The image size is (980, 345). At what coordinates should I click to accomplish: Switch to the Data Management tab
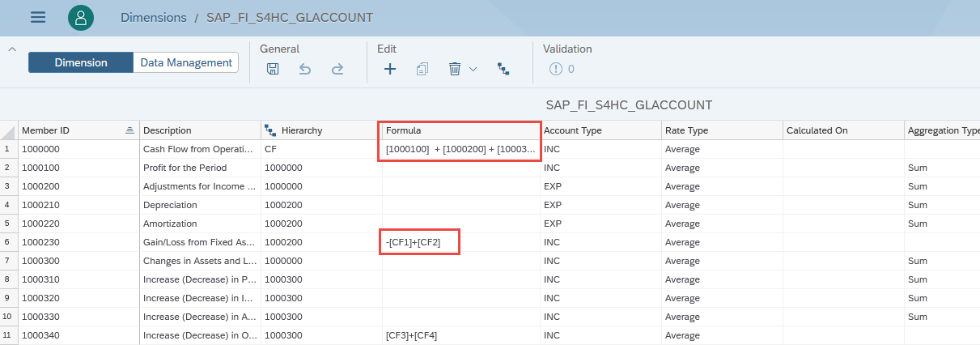pos(186,62)
